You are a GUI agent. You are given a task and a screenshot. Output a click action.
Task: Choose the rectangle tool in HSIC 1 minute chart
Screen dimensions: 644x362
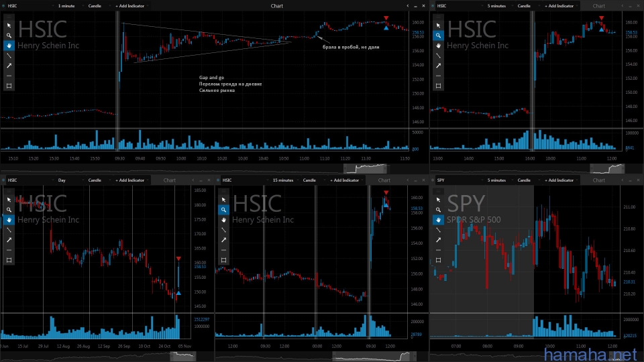pyautogui.click(x=9, y=86)
